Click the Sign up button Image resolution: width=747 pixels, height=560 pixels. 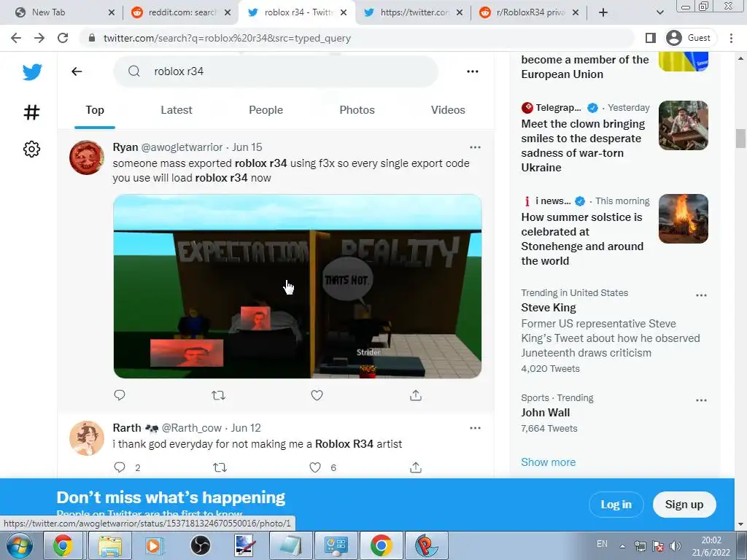point(684,505)
